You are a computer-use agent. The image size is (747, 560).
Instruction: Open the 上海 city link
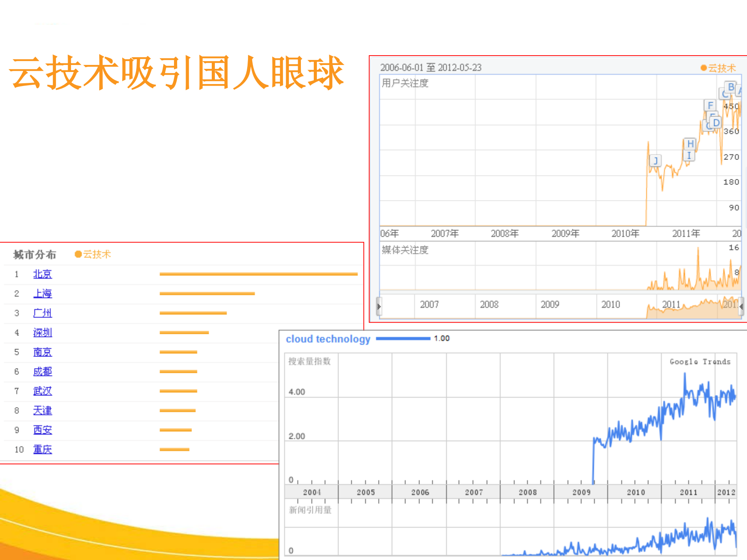point(43,293)
